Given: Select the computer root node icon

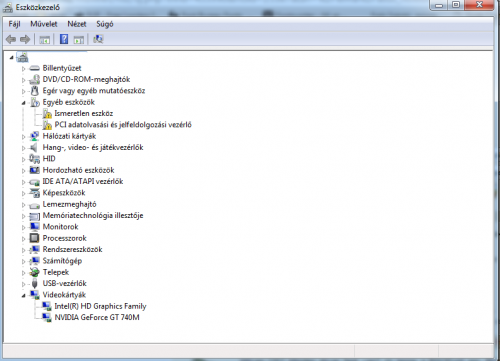Looking at the screenshot, I should [x=22, y=57].
